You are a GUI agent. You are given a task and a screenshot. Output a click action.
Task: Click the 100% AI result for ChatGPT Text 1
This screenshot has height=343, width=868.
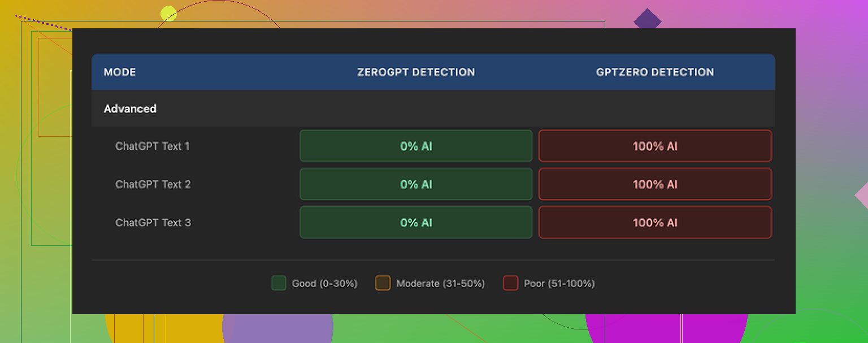click(x=655, y=146)
